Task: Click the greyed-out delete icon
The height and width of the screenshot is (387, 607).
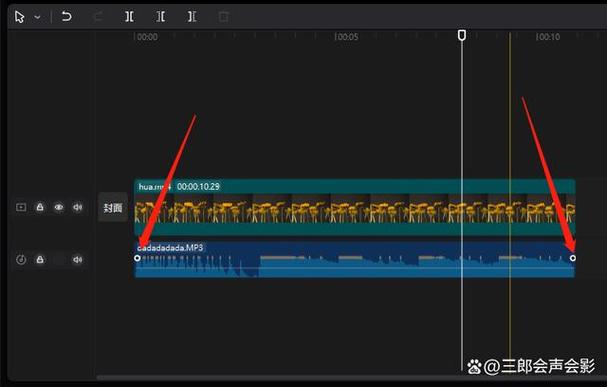Action: click(x=223, y=17)
